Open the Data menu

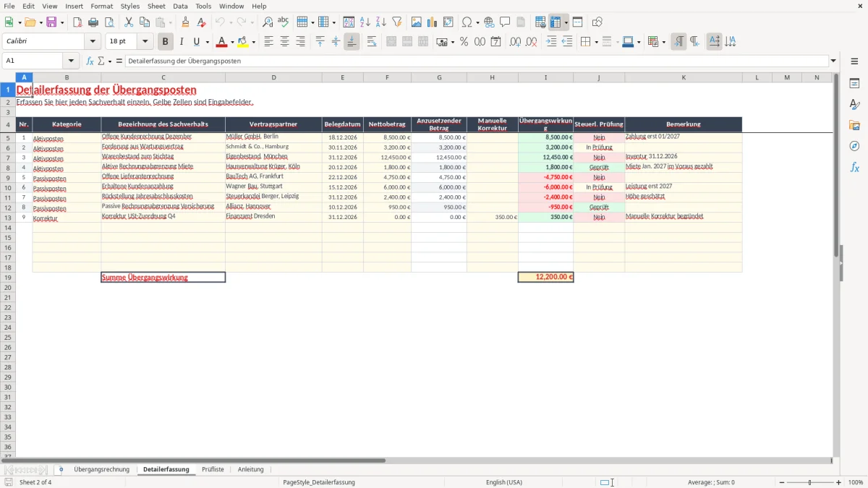180,6
